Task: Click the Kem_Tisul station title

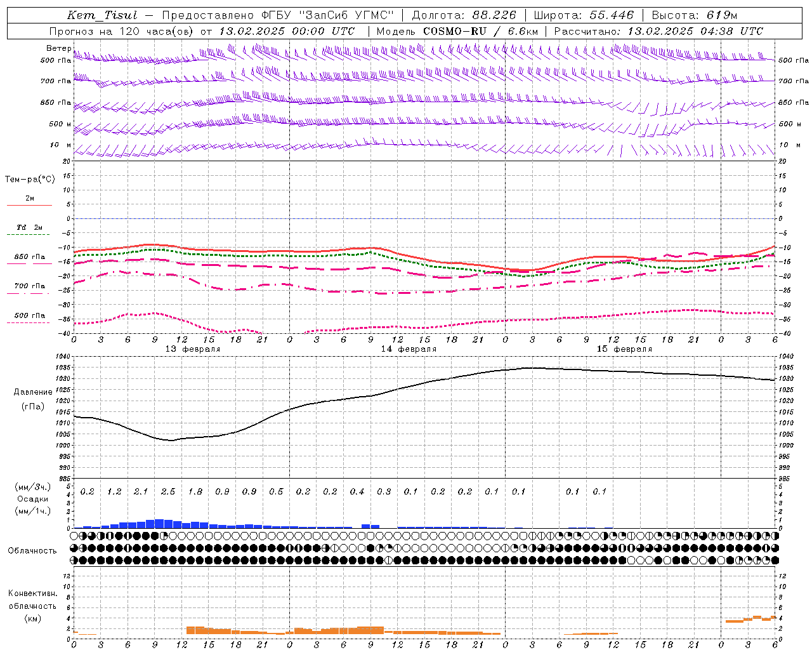Action: (102, 15)
